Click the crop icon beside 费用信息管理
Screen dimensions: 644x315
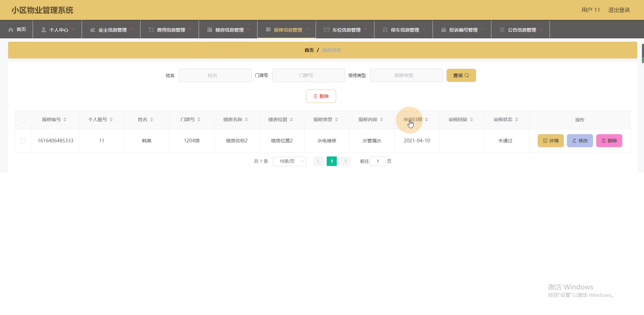151,30
